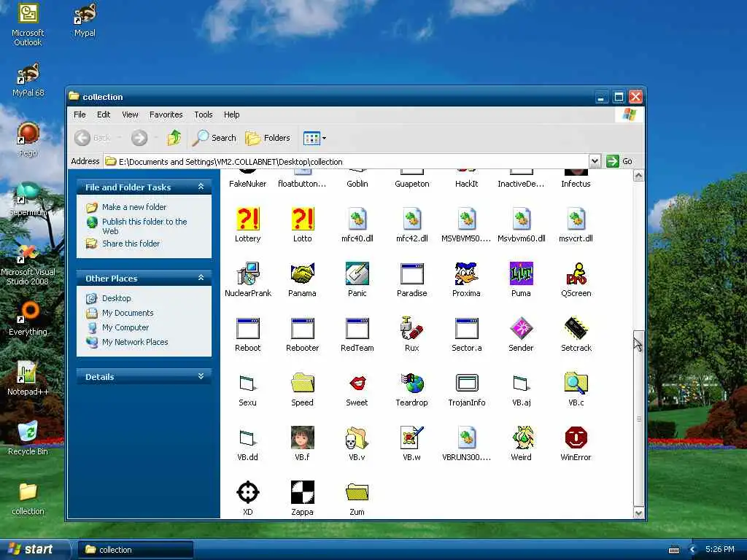The image size is (747, 560).
Task: Select the VB.f portrait icon
Action: (x=303, y=437)
